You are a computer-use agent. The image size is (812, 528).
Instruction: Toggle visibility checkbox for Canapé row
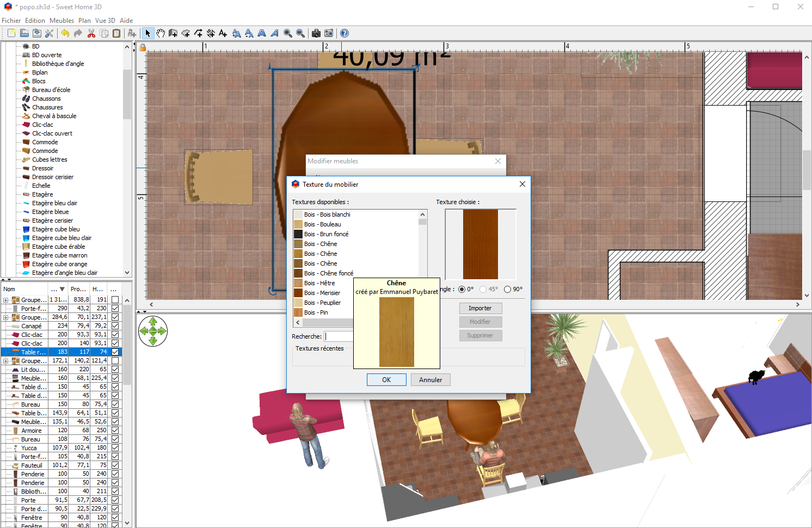click(x=115, y=326)
